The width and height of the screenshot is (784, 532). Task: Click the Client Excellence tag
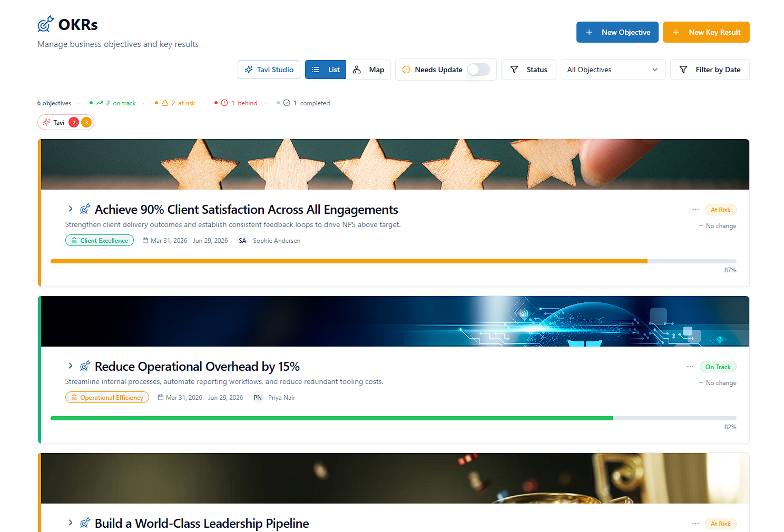click(x=100, y=240)
